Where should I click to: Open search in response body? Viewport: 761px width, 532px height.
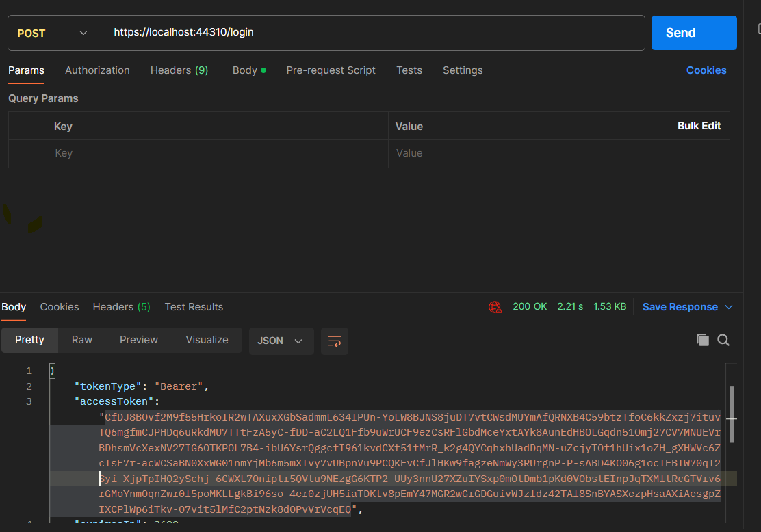pos(723,340)
